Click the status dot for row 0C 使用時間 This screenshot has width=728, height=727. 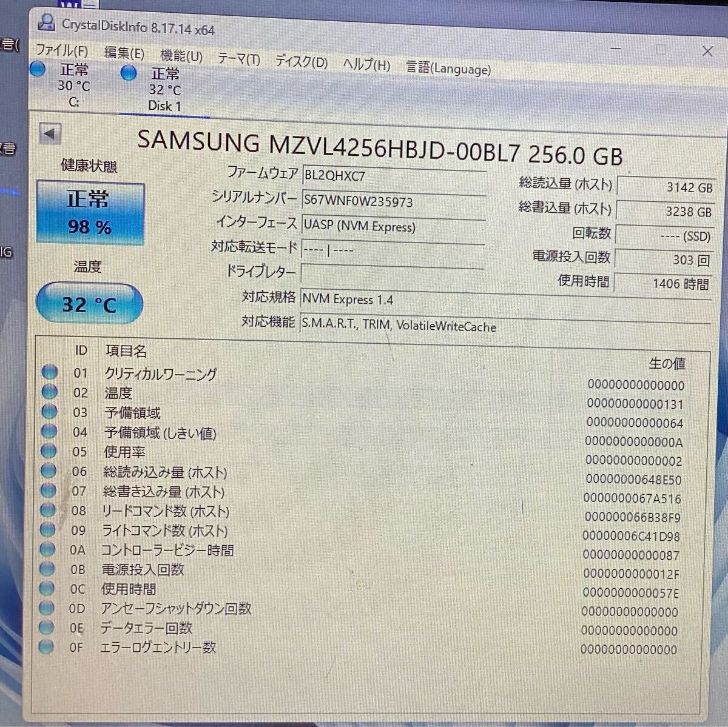47,588
